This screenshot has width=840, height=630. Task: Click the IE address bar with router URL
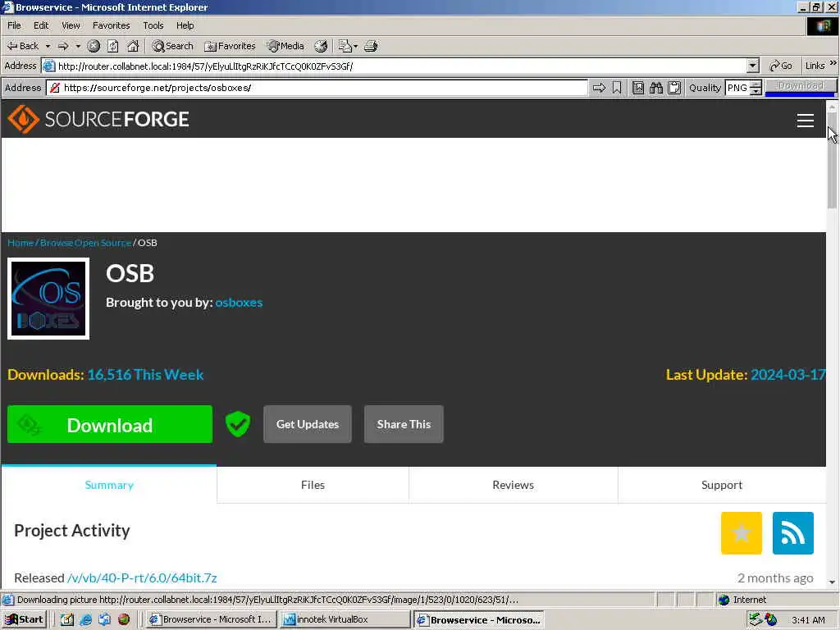tap(394, 66)
